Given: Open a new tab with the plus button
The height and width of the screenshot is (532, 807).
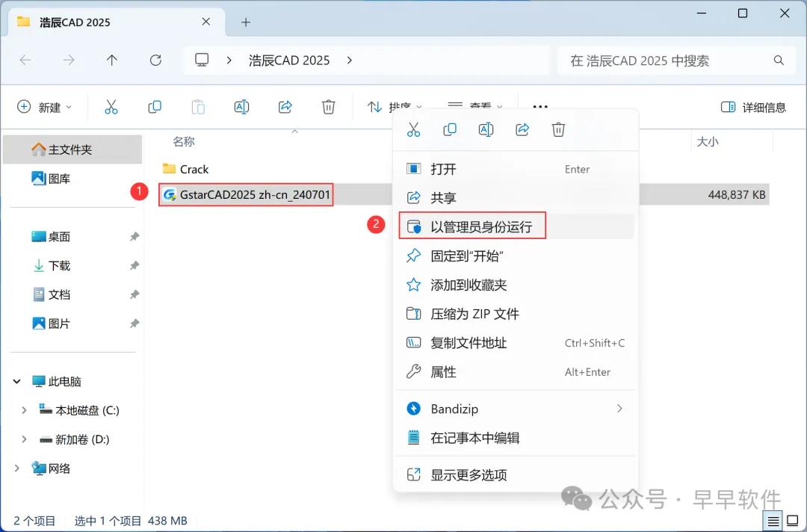Looking at the screenshot, I should tap(246, 22).
